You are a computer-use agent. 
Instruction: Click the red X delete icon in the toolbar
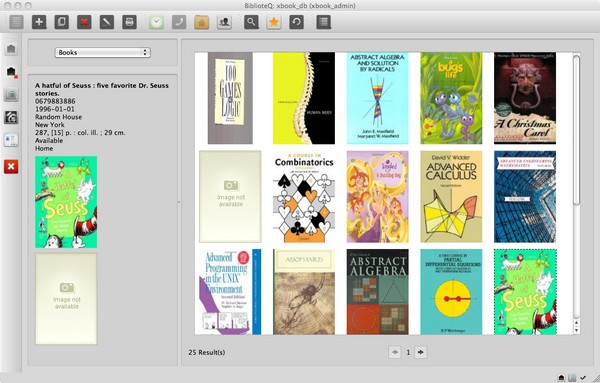84,22
